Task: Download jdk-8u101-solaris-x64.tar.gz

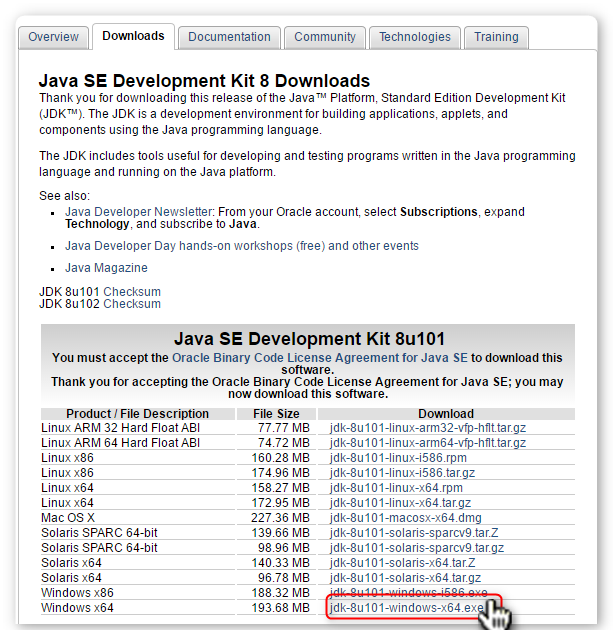Action: 405,578
